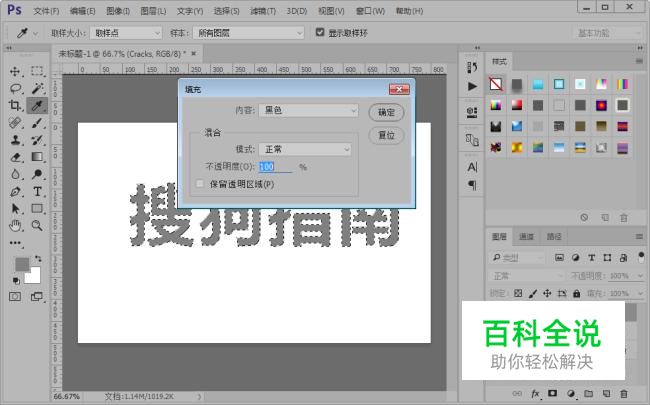Screen dimensions: 650x405
Task: Create a new group folder icon
Action: click(x=588, y=393)
